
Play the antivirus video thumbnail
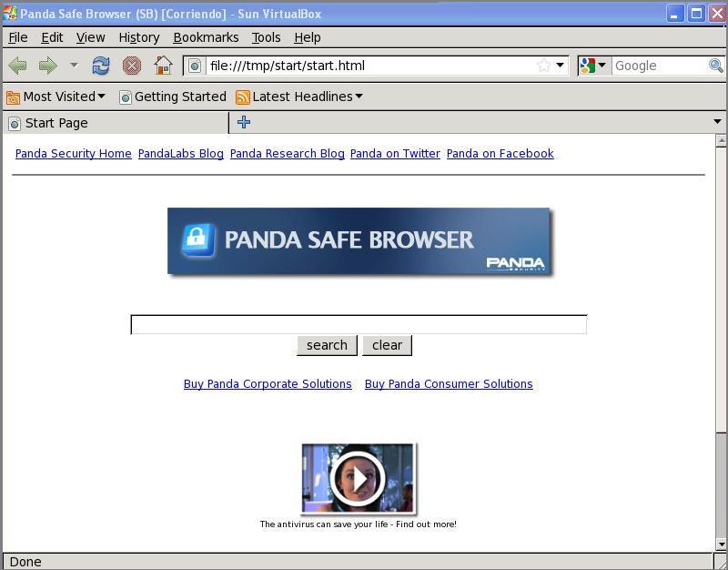(x=358, y=478)
